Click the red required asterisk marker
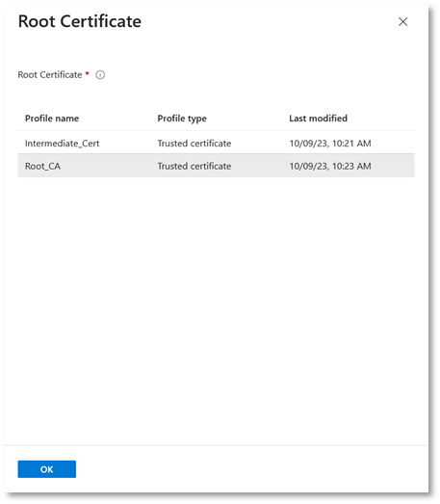Viewport: 440px width, 504px height. 87,73
